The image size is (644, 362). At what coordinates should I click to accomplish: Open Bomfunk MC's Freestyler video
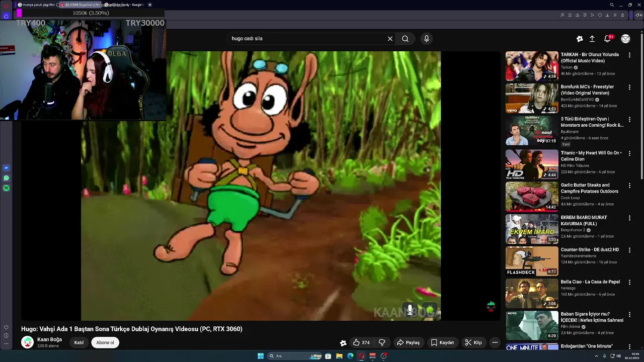[x=587, y=89]
